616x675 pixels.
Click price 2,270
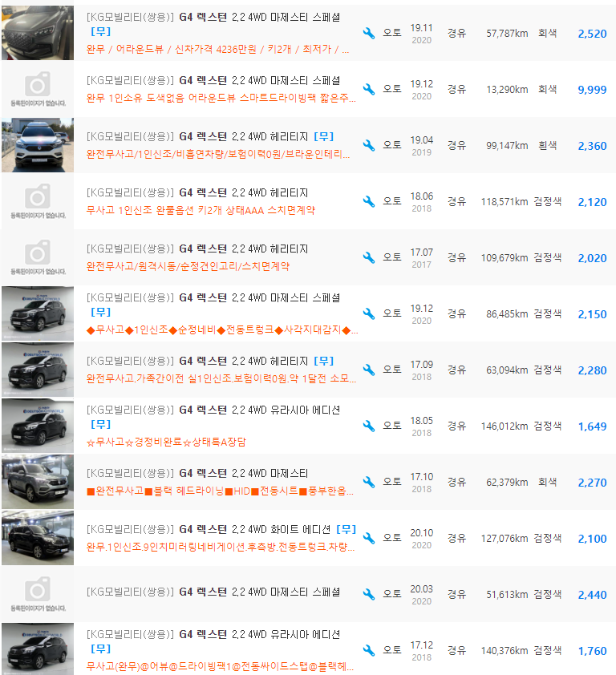point(592,483)
